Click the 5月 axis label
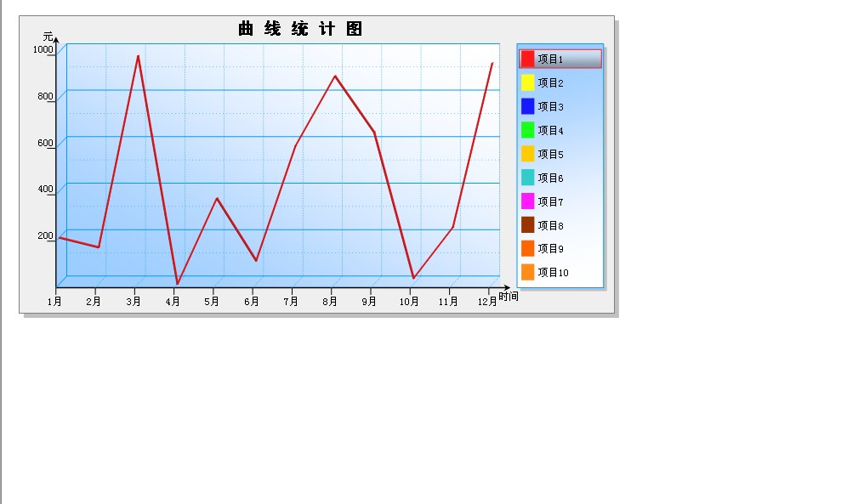Image resolution: width=847 pixels, height=504 pixels. coord(212,301)
